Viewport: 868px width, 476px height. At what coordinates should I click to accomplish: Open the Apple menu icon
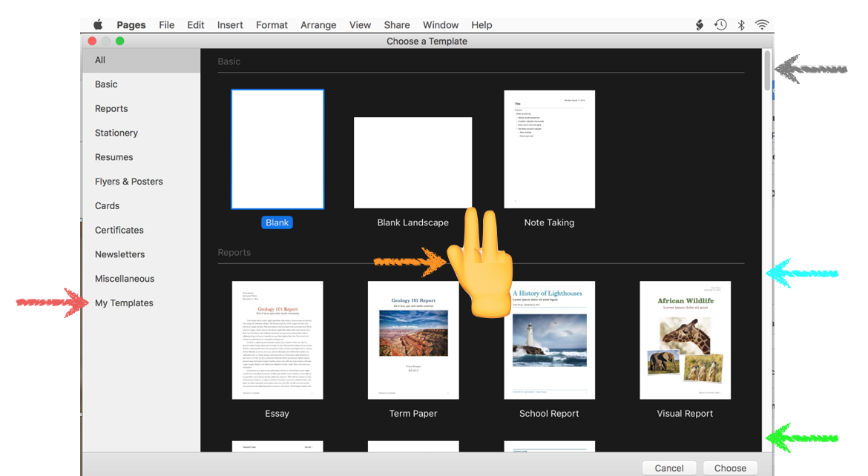pyautogui.click(x=98, y=24)
